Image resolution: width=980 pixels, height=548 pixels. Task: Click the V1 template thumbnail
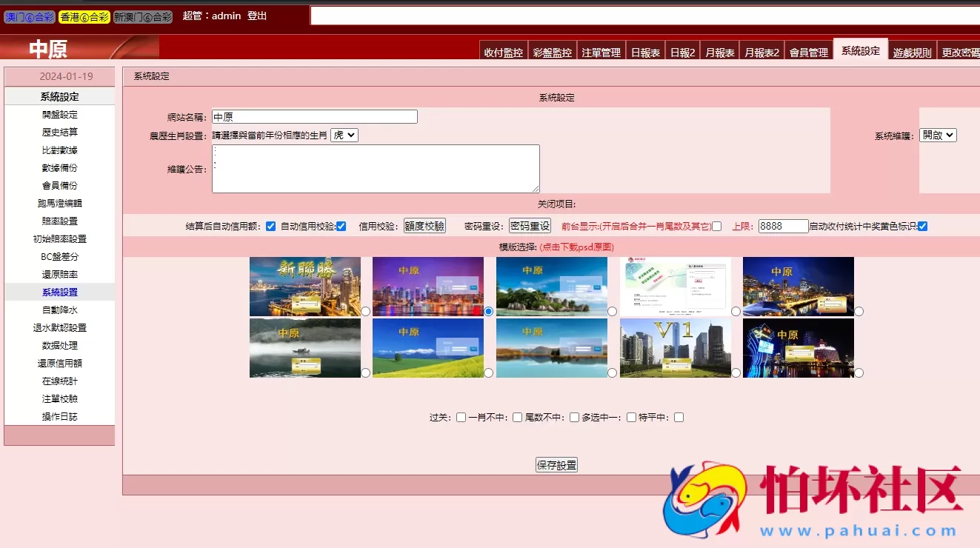pos(675,347)
